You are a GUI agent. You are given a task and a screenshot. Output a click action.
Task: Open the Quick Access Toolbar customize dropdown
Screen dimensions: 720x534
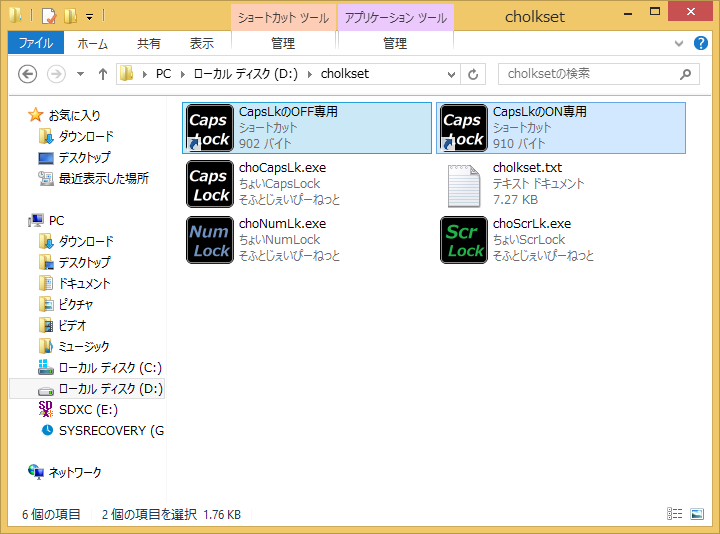pos(90,16)
